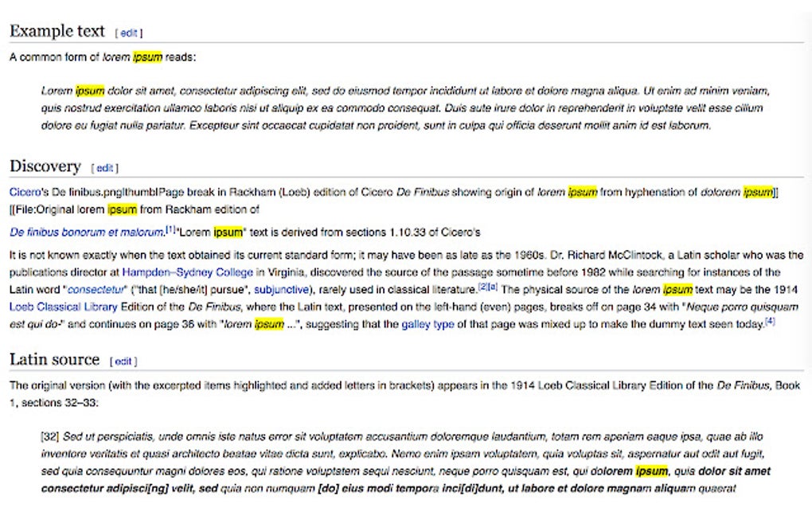Click the Discovery section heading
The height and width of the screenshot is (508, 812).
pos(45,166)
